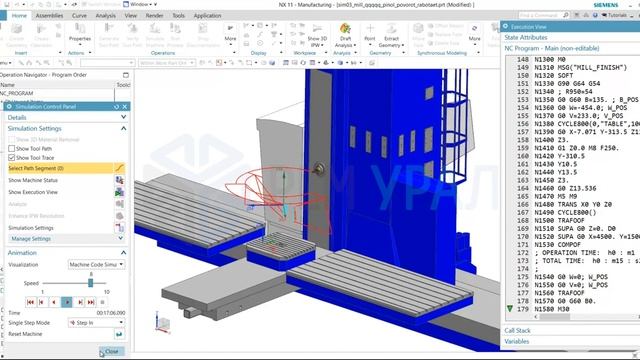Play the simulation backward
The image size is (640, 360).
[53, 302]
